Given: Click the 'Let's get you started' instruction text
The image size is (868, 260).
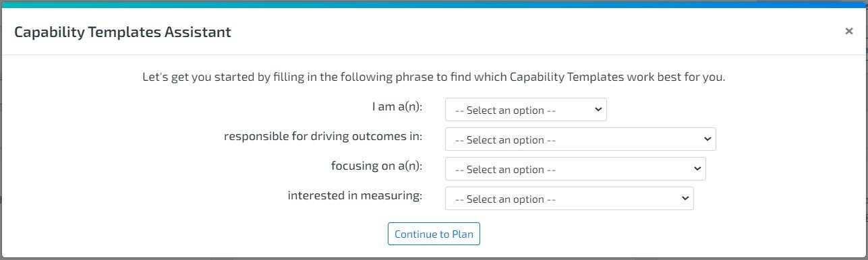Looking at the screenshot, I should [434, 77].
